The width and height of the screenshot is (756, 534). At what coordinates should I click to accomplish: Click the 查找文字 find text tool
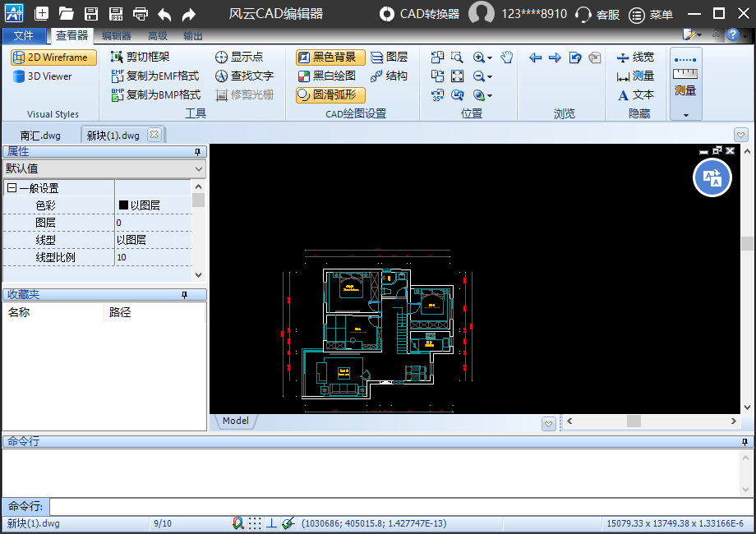pos(244,76)
